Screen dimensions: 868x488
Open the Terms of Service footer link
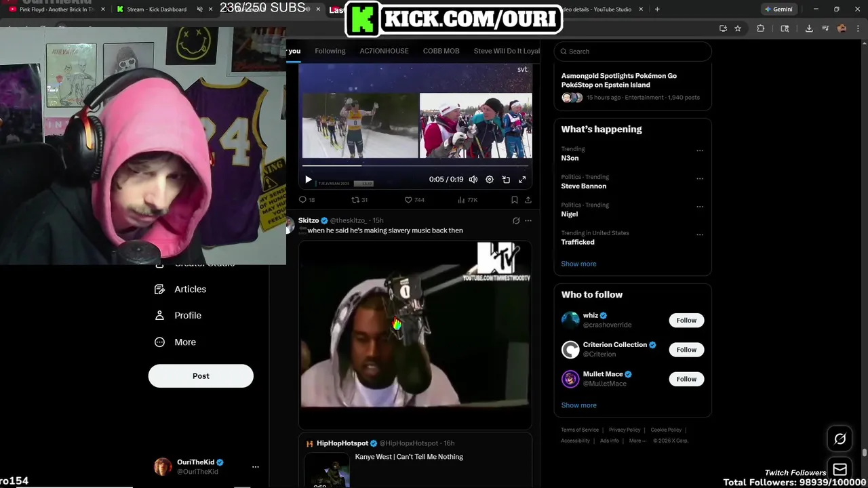click(580, 430)
